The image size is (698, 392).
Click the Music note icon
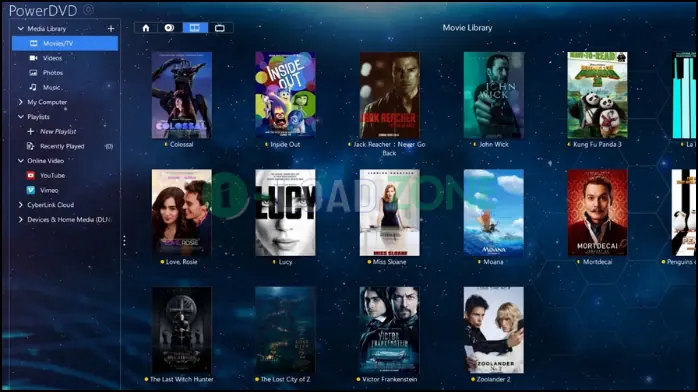33,87
